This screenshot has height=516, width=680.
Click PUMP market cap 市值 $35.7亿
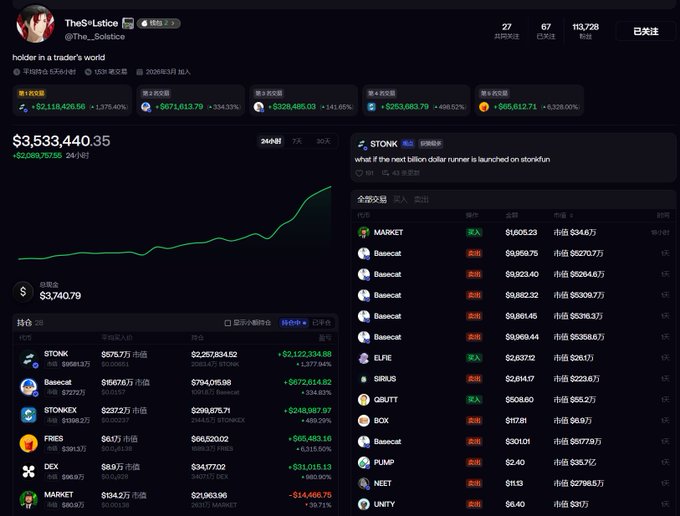pos(574,462)
